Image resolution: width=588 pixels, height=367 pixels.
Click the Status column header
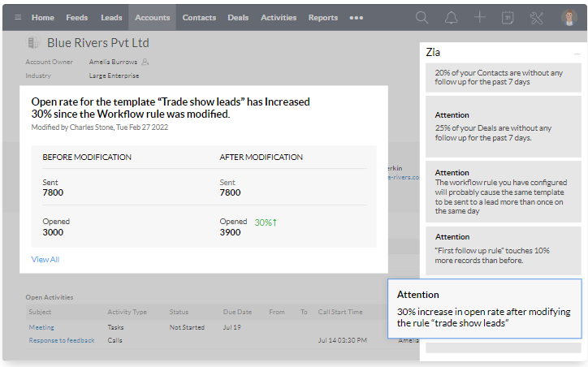[x=179, y=312]
